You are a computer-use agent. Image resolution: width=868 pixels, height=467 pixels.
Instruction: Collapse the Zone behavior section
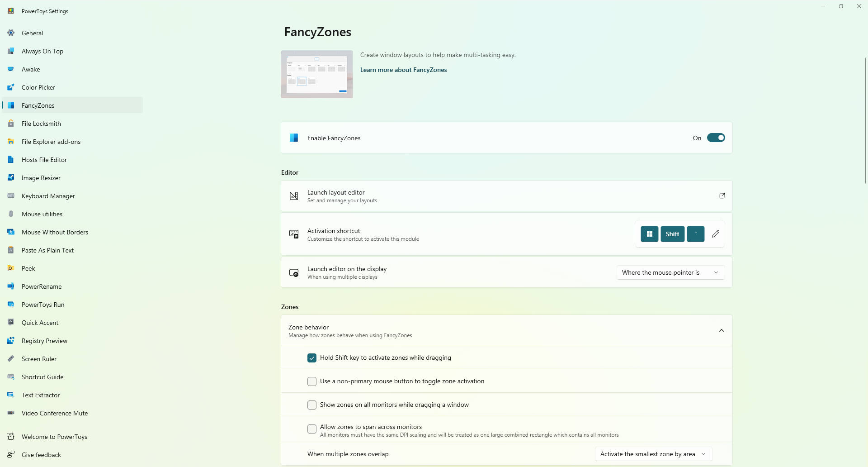click(721, 331)
